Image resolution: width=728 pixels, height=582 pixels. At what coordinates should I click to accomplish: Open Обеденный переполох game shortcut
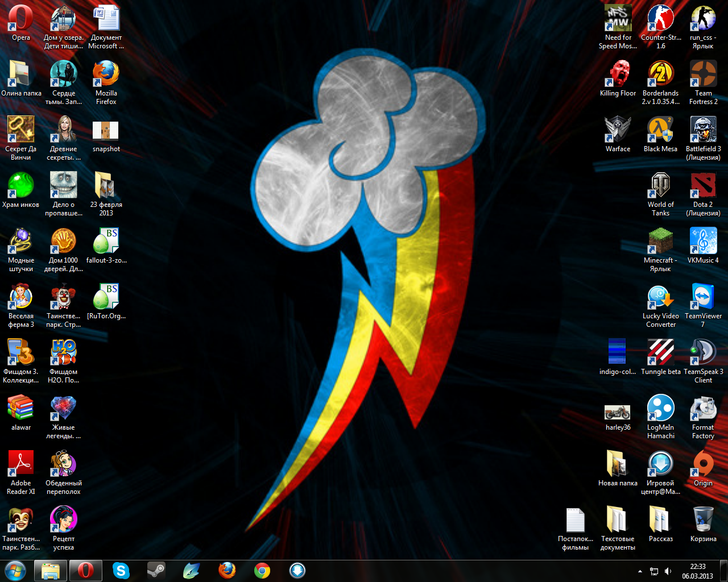tap(63, 472)
